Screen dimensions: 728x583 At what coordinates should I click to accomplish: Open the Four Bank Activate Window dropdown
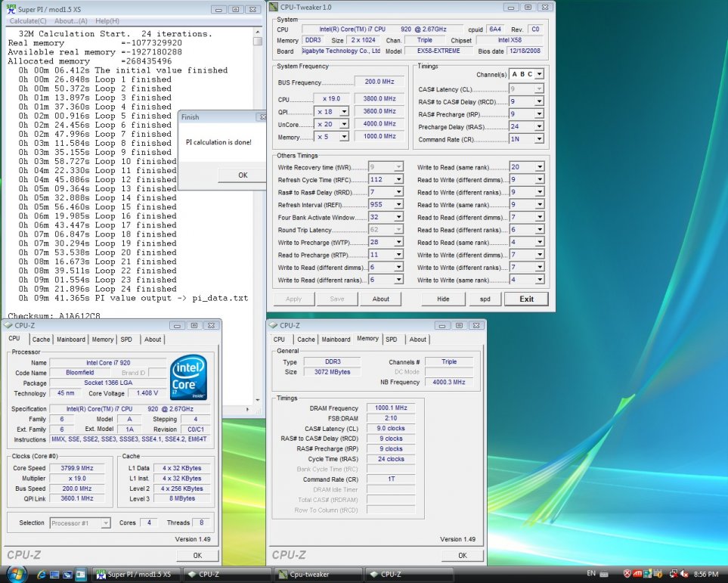pos(398,218)
